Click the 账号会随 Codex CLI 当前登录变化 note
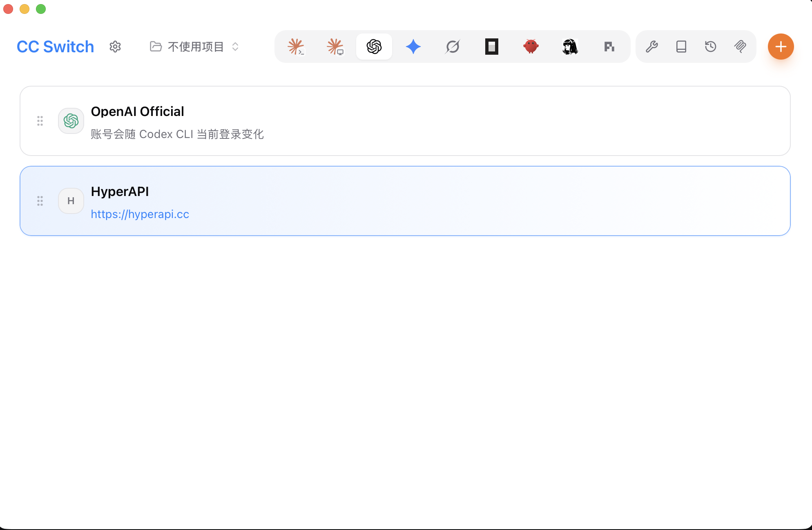Viewport: 812px width, 530px height. (177, 134)
